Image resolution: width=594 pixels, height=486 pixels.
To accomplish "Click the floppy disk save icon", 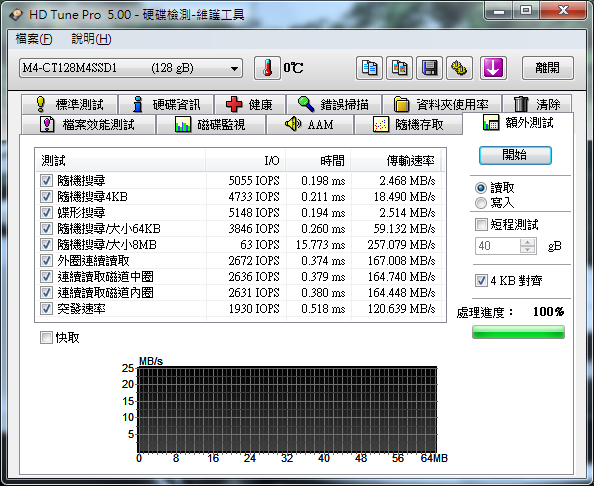I will click(x=429, y=68).
